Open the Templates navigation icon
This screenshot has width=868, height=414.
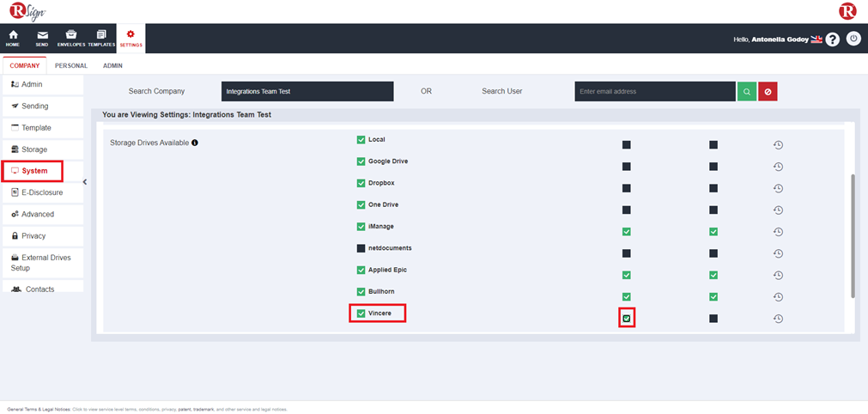click(100, 38)
